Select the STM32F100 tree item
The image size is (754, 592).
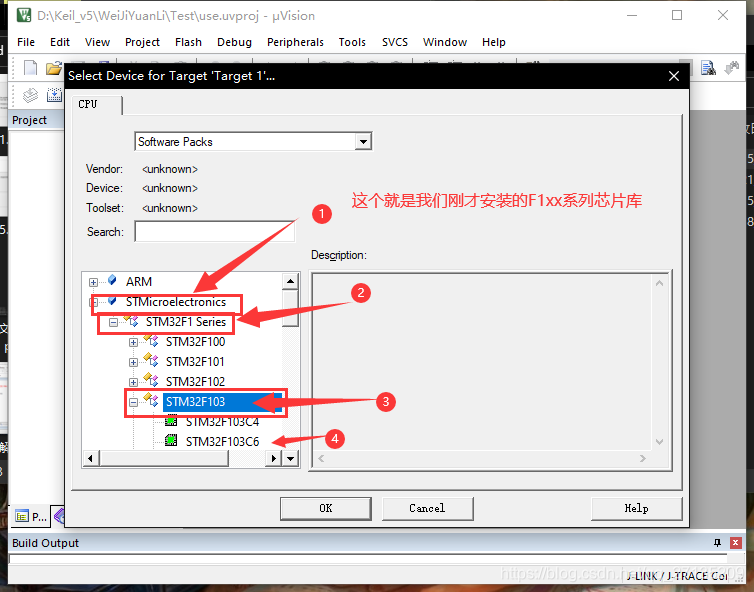click(x=195, y=342)
